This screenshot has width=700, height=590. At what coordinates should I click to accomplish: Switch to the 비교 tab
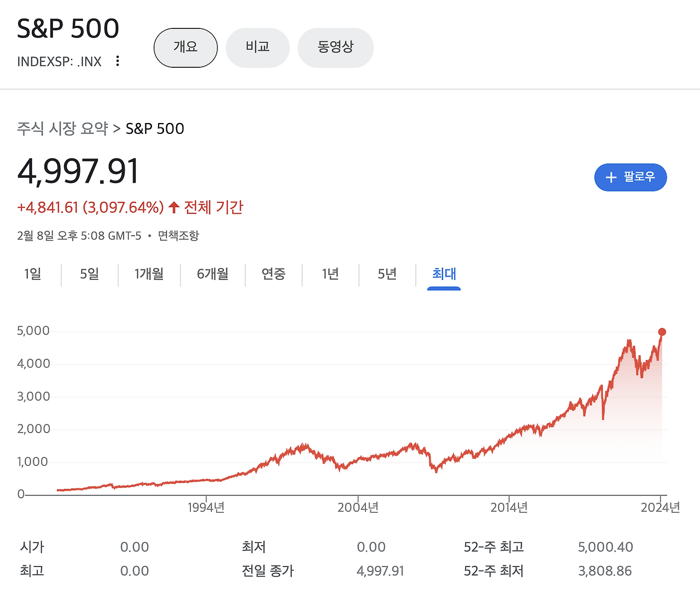coord(258,48)
